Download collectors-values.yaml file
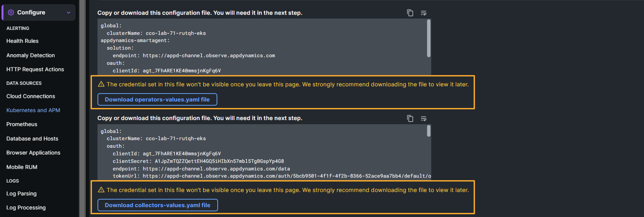644x217 pixels. [157, 205]
